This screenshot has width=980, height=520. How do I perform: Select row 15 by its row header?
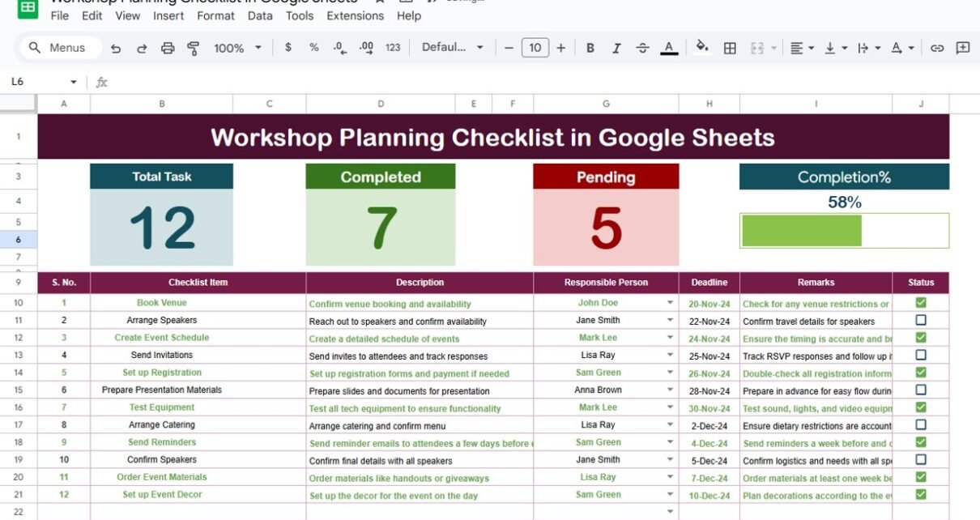point(19,390)
